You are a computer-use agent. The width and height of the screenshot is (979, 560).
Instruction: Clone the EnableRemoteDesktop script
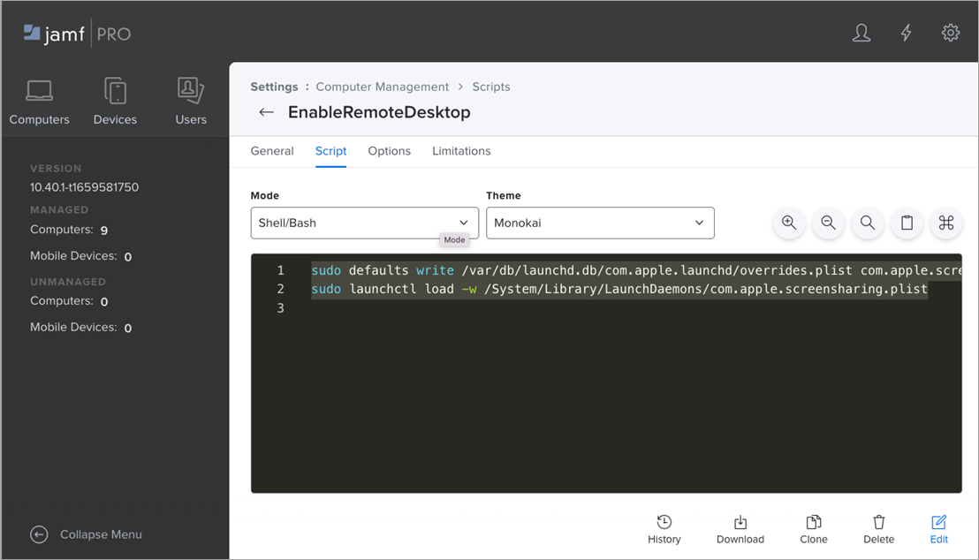point(814,529)
